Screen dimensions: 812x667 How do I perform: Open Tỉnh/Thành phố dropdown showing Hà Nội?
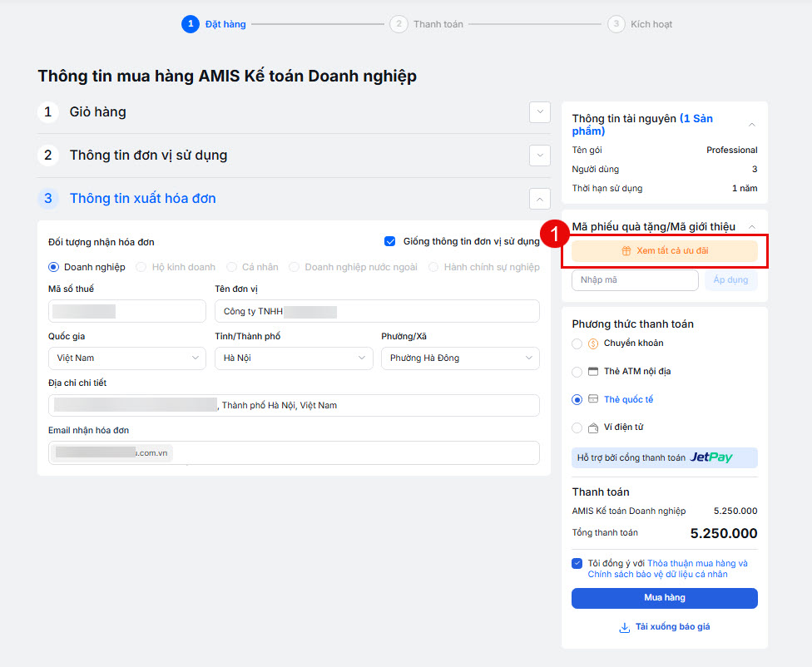click(294, 358)
